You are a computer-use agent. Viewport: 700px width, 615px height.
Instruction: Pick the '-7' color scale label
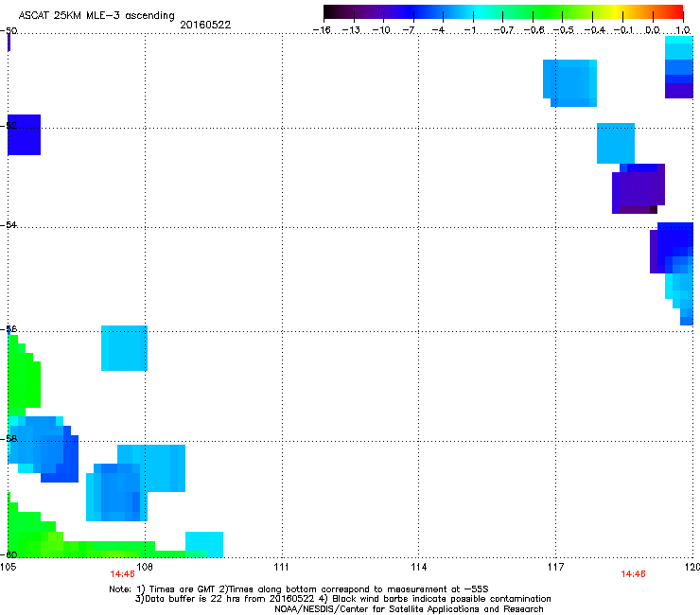tap(409, 30)
